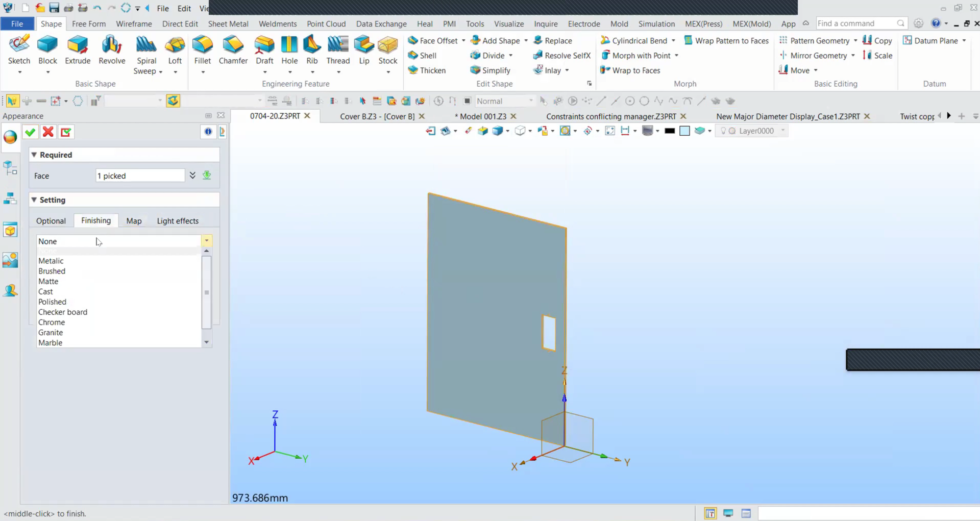The image size is (980, 521).
Task: Confirm Appearance with green checkmark
Action: (x=30, y=132)
